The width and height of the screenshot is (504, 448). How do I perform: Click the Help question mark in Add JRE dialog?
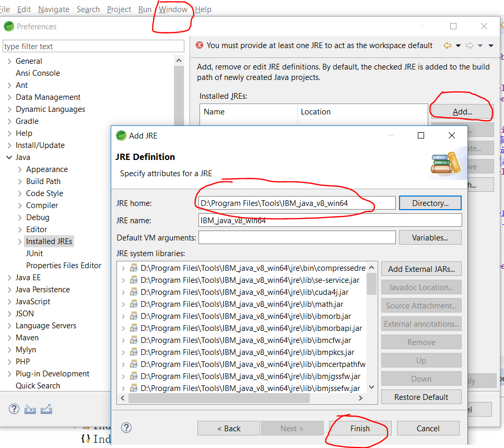126,428
